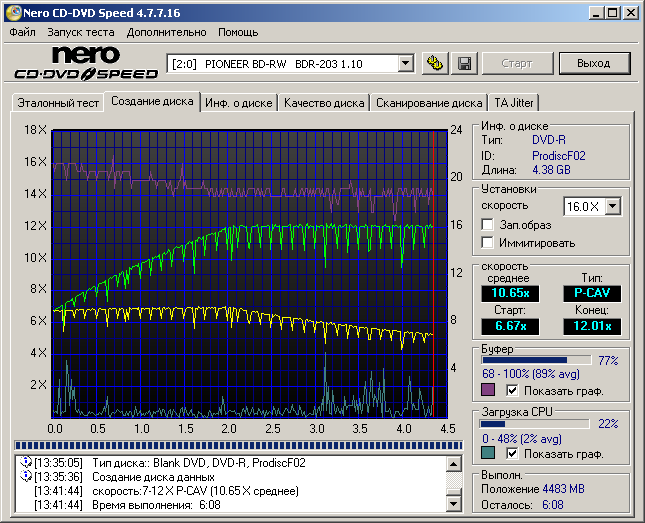Click the log icon beside 13:35:05 entry

coord(26,463)
